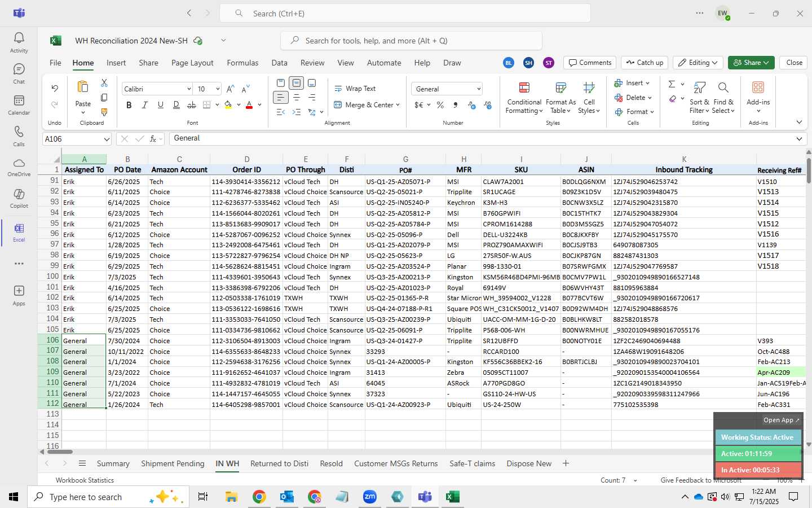The height and width of the screenshot is (508, 812).
Task: Open File Explorer from taskbar
Action: pos(232,497)
